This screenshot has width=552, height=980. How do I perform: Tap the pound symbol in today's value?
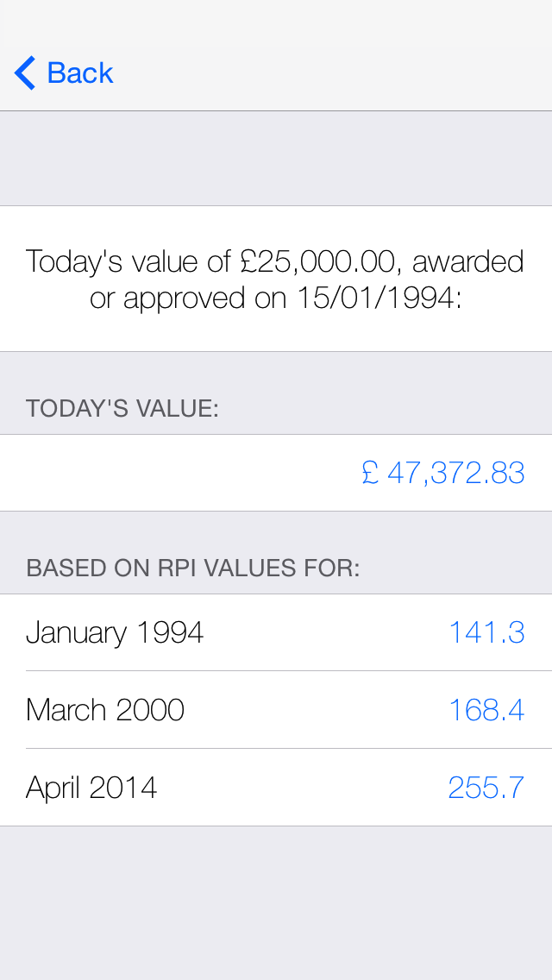(370, 473)
